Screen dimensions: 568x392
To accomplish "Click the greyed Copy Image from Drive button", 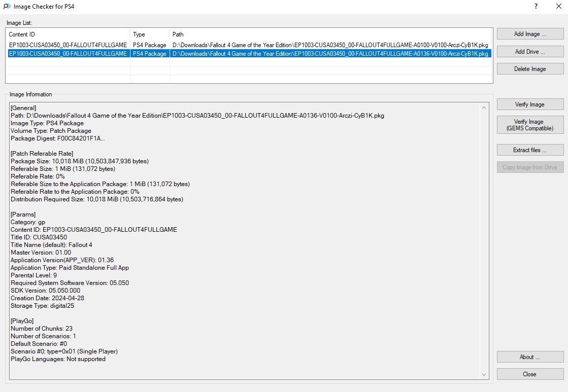I will 530,167.
